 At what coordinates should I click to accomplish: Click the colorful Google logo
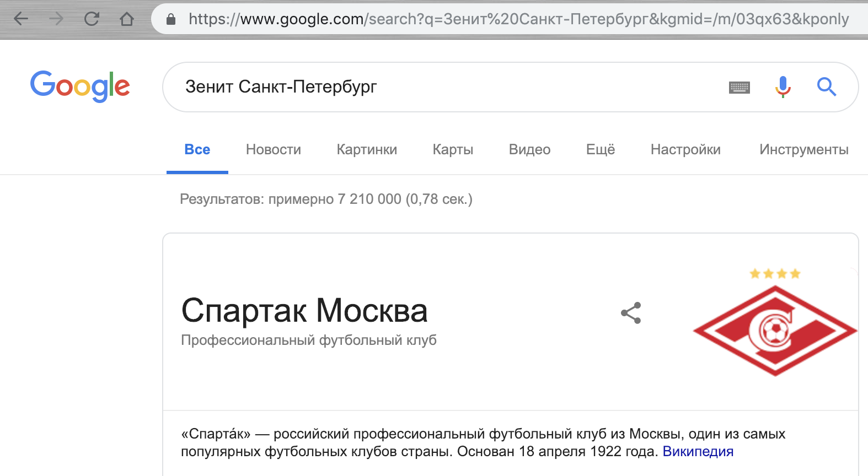coord(80,86)
